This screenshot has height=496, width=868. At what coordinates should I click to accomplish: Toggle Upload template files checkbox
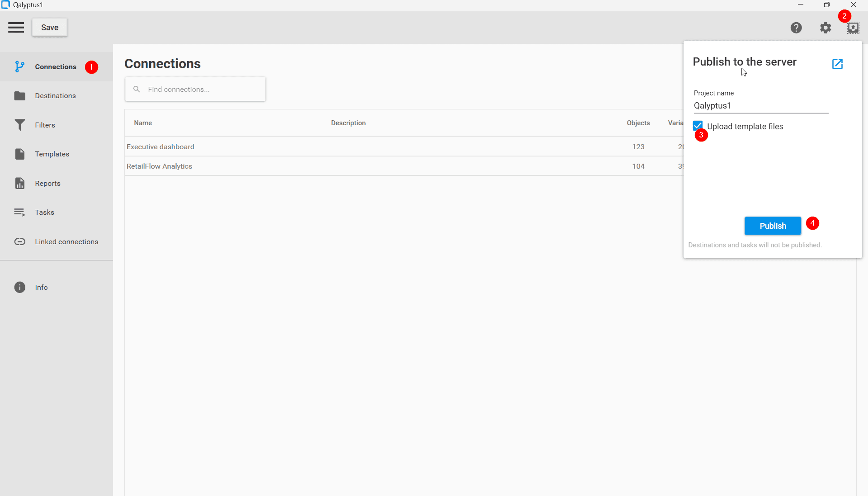pos(698,126)
